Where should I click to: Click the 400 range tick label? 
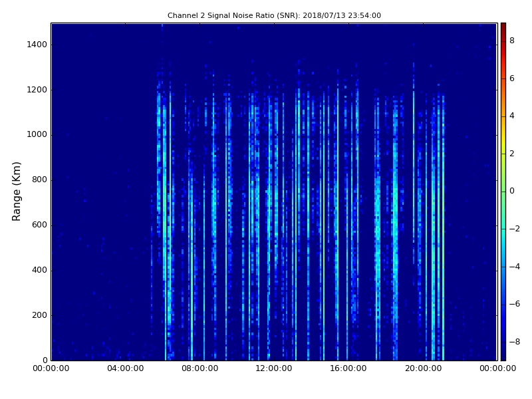39,270
